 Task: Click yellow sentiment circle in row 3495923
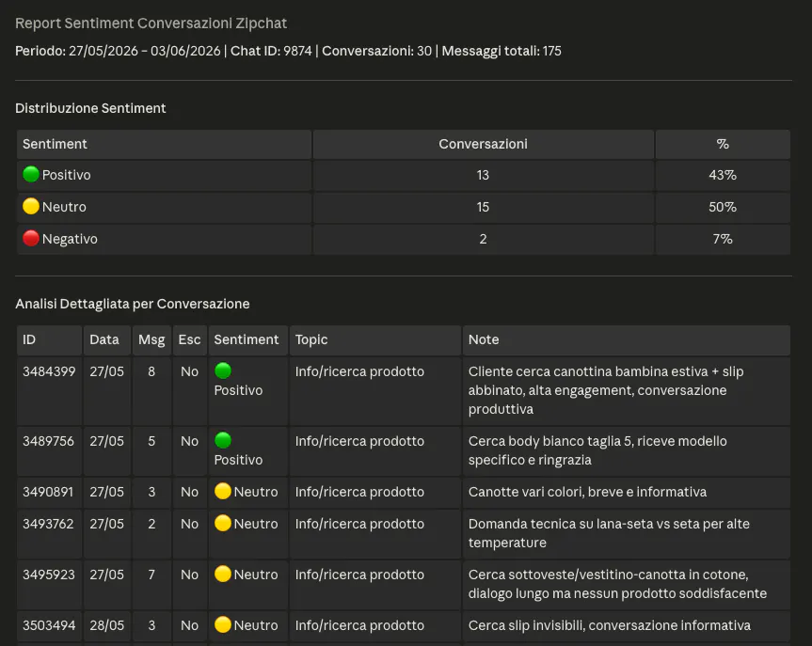[223, 574]
